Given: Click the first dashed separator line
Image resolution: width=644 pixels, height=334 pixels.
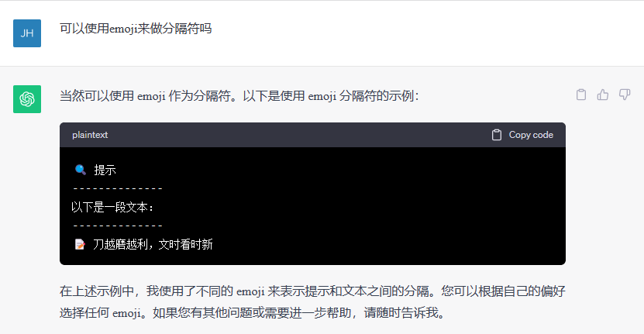Looking at the screenshot, I should (118, 189).
